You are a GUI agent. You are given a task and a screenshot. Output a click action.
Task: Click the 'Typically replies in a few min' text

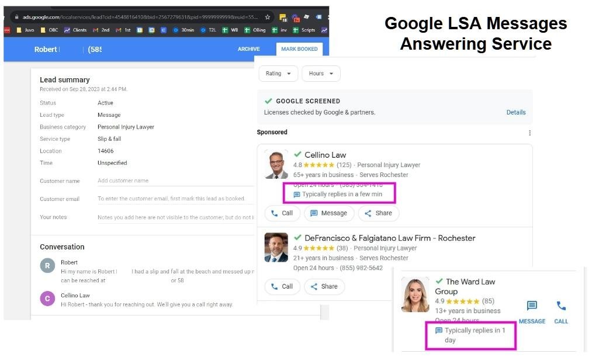pyautogui.click(x=342, y=194)
